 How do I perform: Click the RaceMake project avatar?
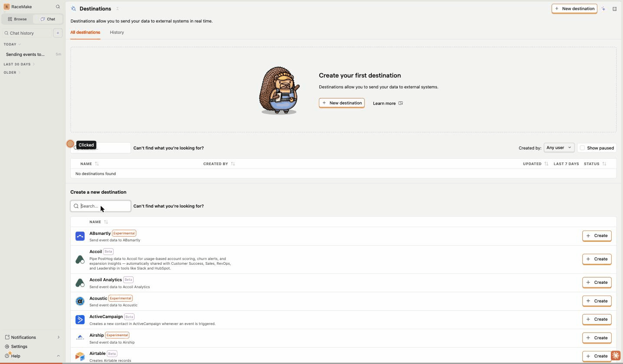[7, 6]
